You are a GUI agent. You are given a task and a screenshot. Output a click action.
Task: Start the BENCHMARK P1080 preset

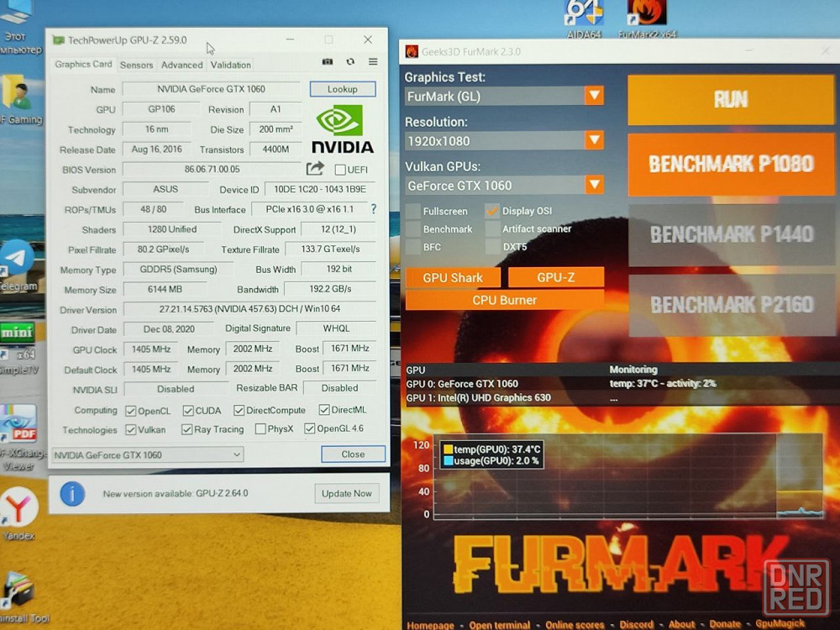(x=731, y=164)
